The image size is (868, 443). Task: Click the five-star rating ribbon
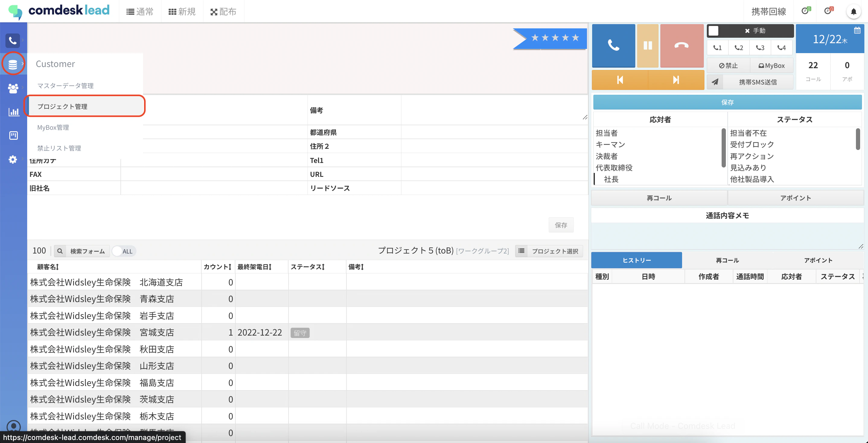click(x=550, y=39)
